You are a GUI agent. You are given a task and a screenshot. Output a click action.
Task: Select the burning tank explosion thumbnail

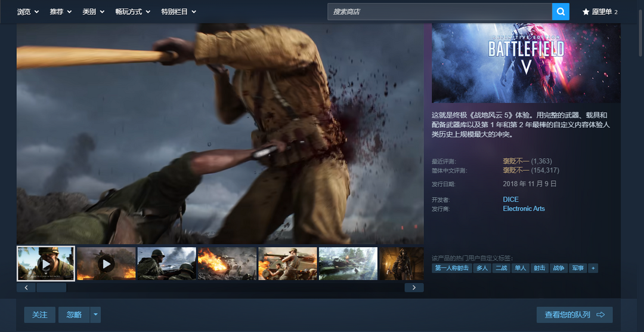227,264
